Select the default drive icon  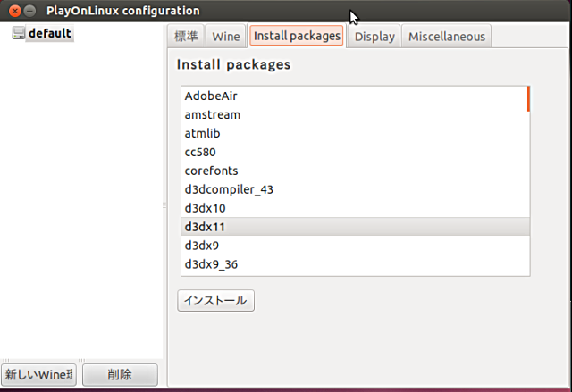18,33
